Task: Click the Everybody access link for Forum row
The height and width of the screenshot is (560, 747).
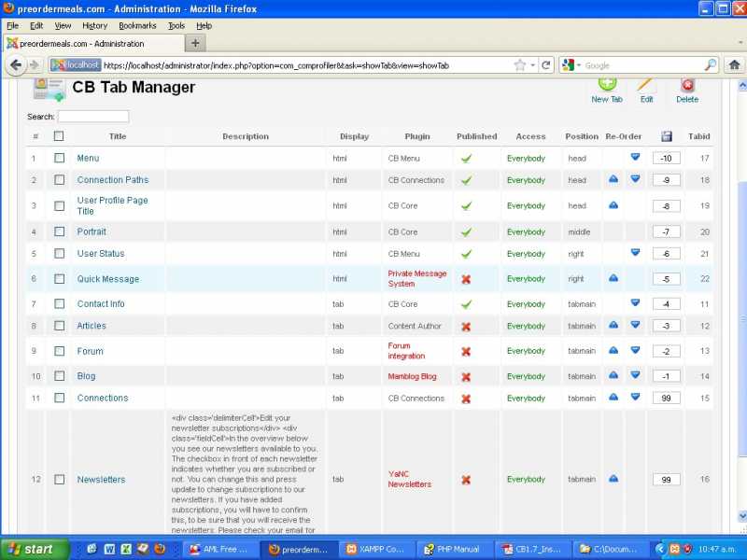Action: tap(526, 351)
